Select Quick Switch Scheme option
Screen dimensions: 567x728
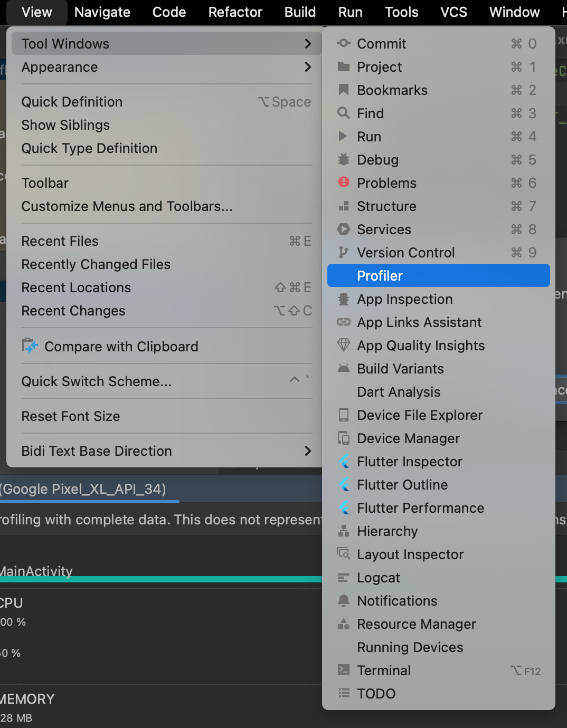(x=97, y=381)
